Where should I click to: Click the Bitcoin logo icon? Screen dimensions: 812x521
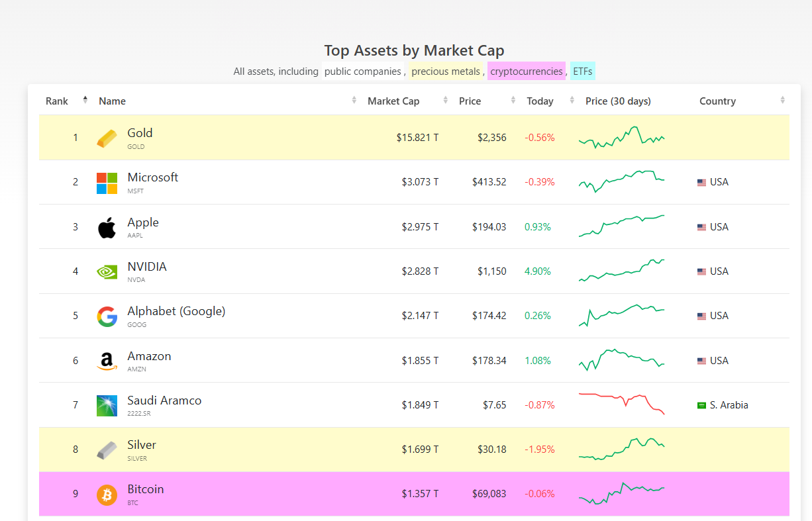pyautogui.click(x=107, y=495)
